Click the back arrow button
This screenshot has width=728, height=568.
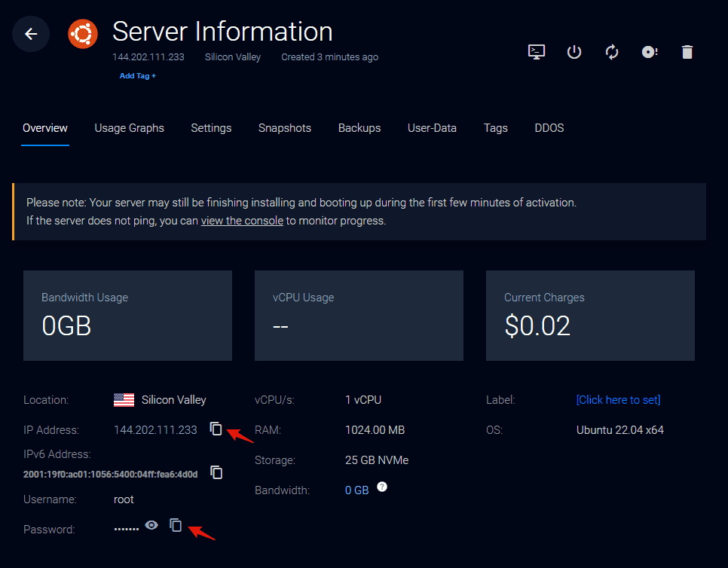[x=31, y=34]
